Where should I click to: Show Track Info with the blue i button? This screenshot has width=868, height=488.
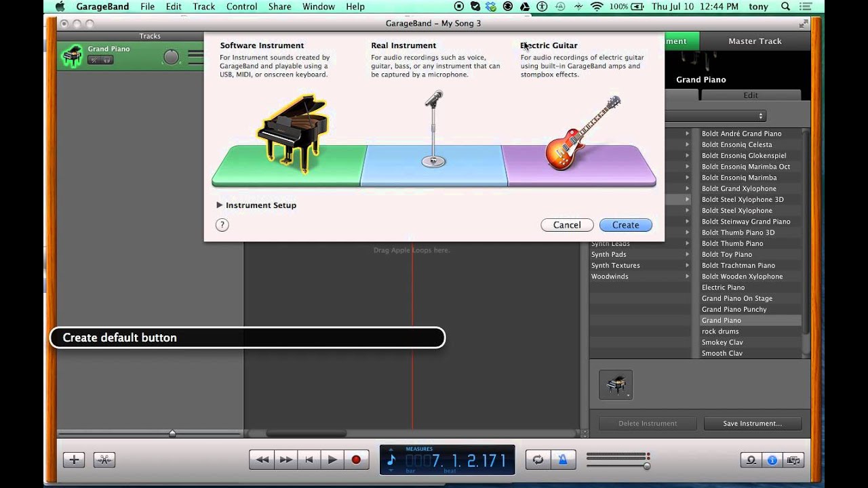[772, 460]
